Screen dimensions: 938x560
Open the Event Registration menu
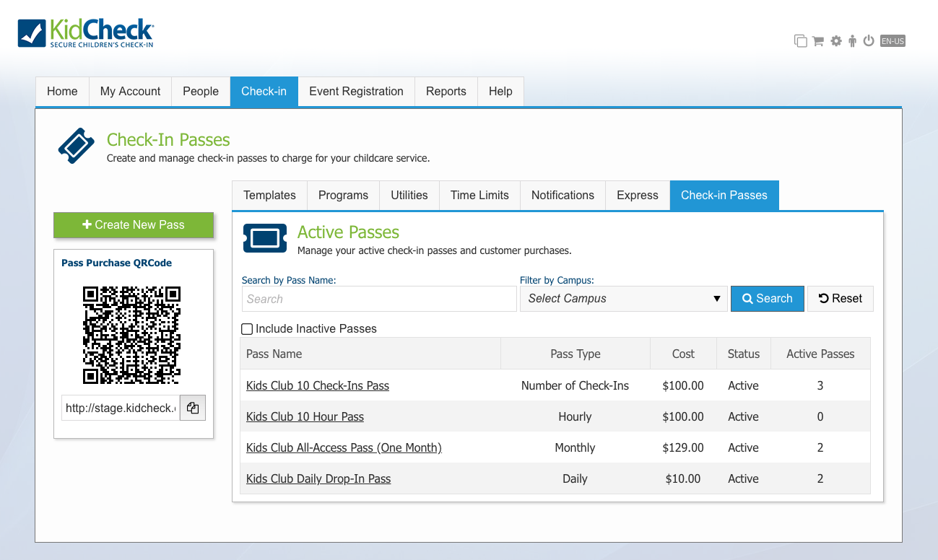pyautogui.click(x=356, y=91)
